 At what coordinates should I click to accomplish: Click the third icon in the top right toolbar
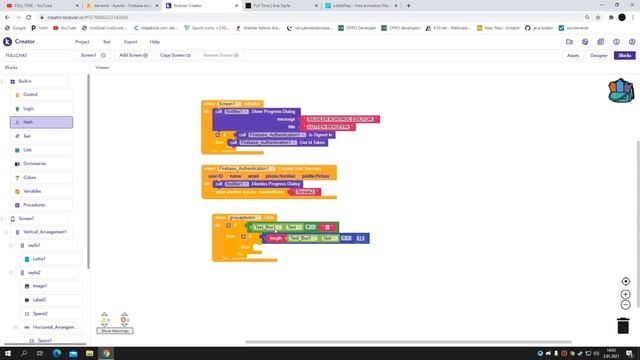pos(600,42)
